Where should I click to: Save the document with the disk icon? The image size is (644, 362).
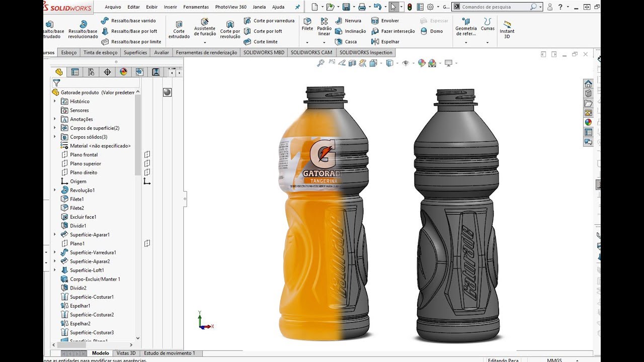(x=346, y=7)
